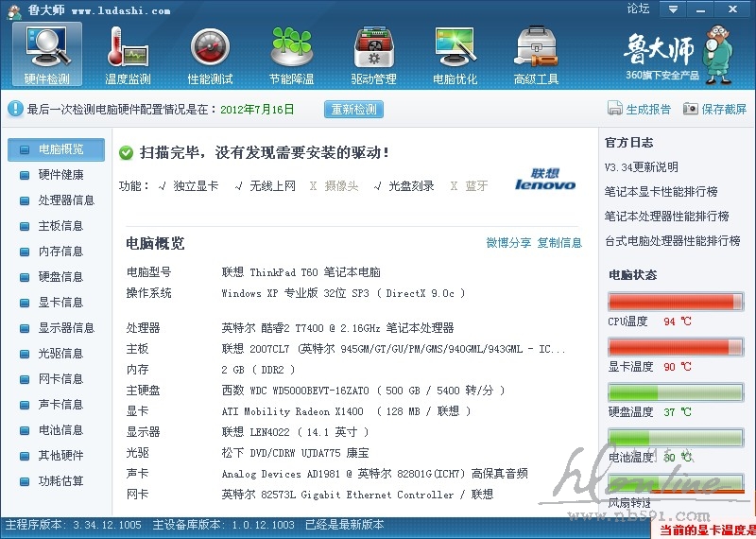Click the 独立显卡 feature label
This screenshot has width=756, height=539.
click(x=196, y=185)
